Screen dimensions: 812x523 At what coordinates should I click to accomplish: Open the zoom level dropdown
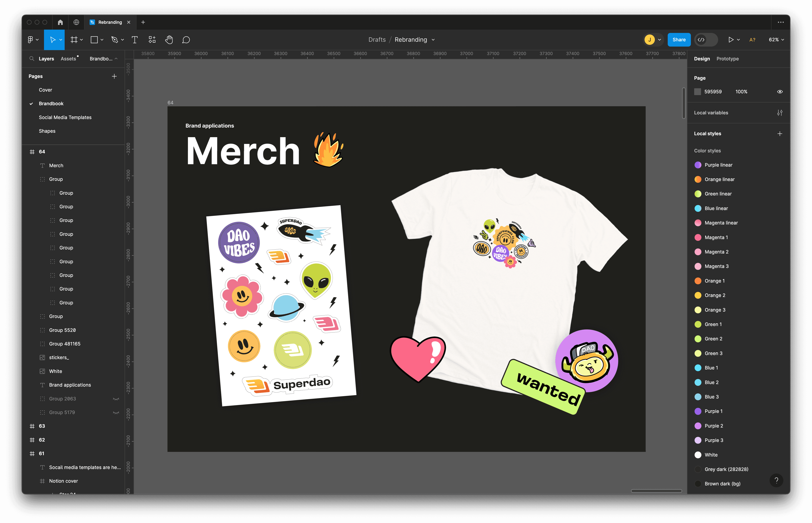[x=776, y=39]
